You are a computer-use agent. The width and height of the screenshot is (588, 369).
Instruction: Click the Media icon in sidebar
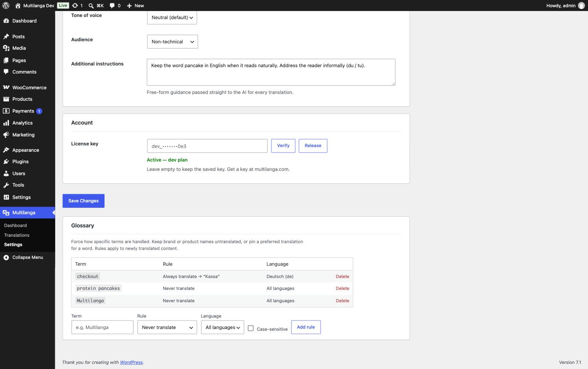click(6, 48)
